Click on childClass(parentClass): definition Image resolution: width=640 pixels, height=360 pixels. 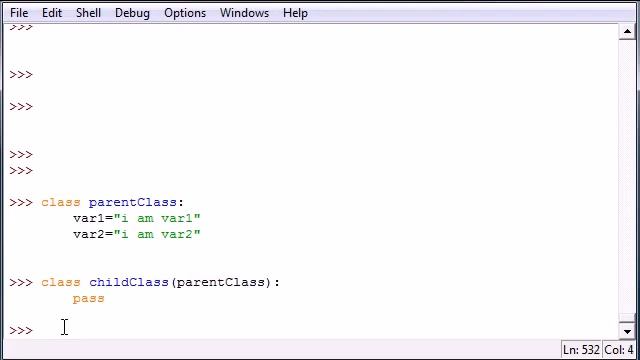(x=184, y=282)
